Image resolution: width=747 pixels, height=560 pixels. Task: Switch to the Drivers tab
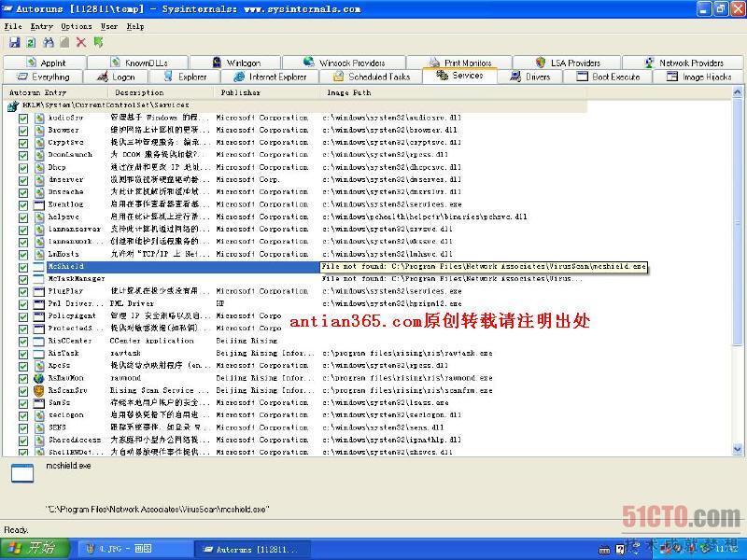tap(529, 77)
